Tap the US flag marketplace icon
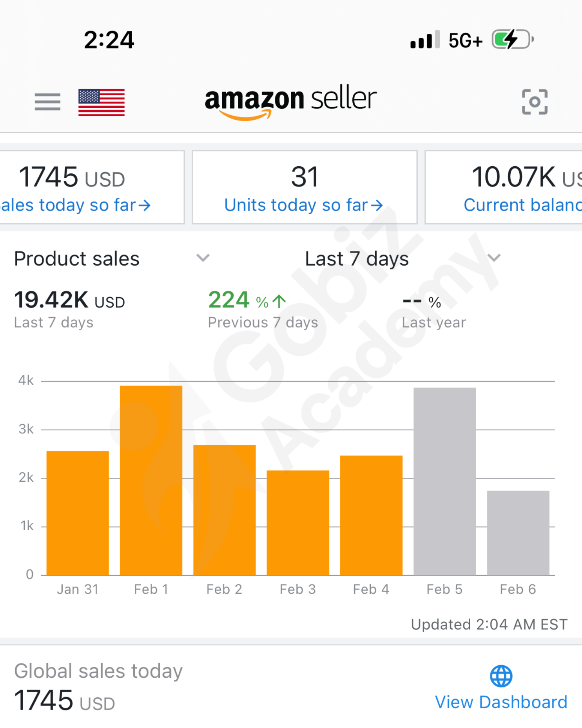This screenshot has height=728, width=582. [x=102, y=102]
